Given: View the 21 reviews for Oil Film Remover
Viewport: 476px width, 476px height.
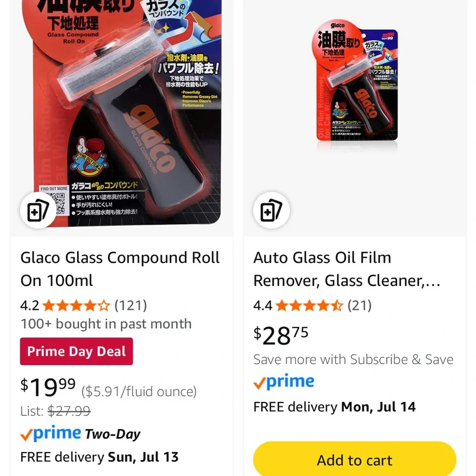Looking at the screenshot, I should (360, 306).
